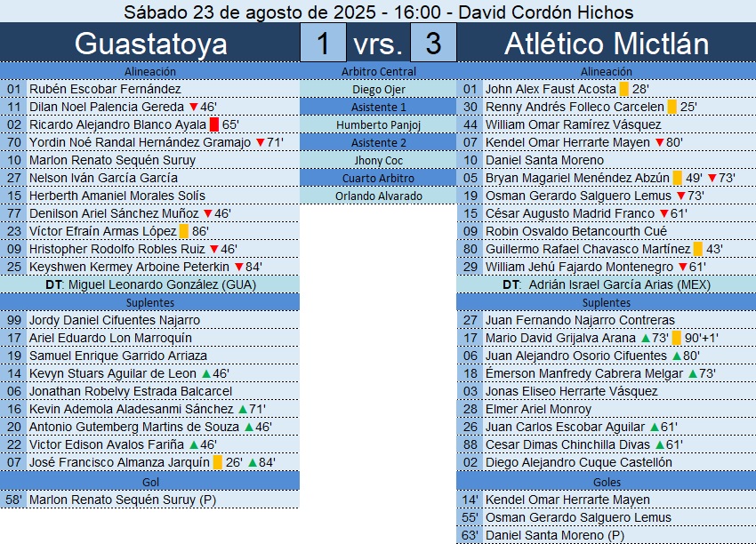Viewport: 756px width, 544px height.
Task: Click Guastatoya's score box showing 1
Action: pos(323,44)
